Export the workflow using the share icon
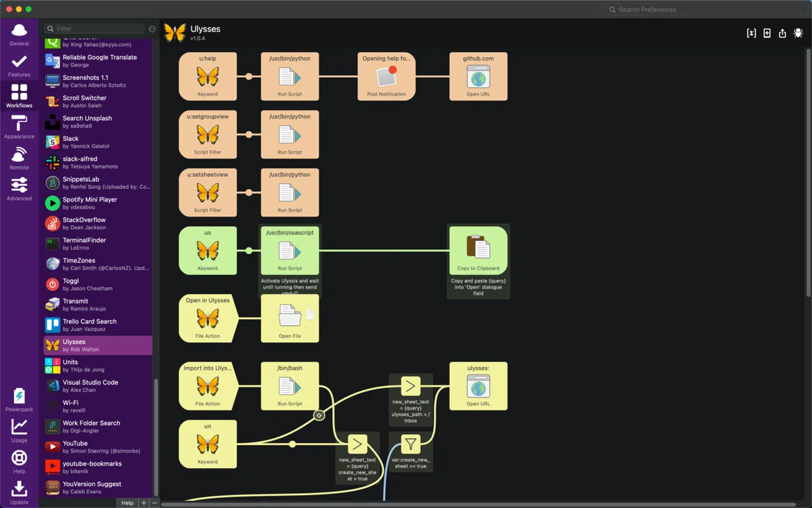This screenshot has width=812, height=508. 783,33
